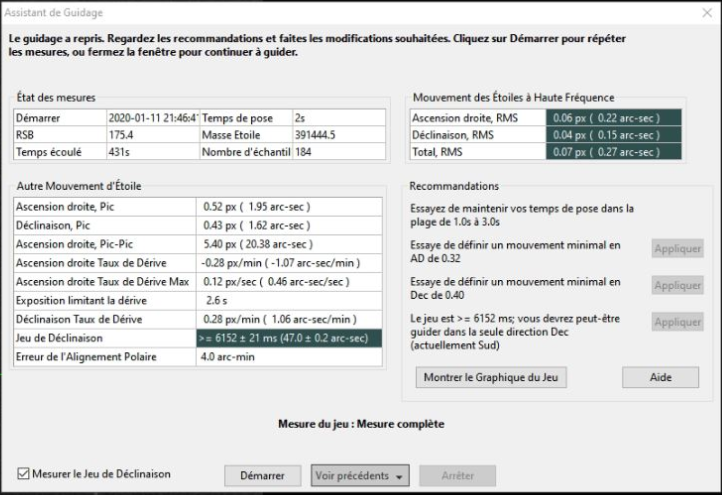Open the Voir précédents dropdown
This screenshot has width=722, height=495.
[x=360, y=476]
